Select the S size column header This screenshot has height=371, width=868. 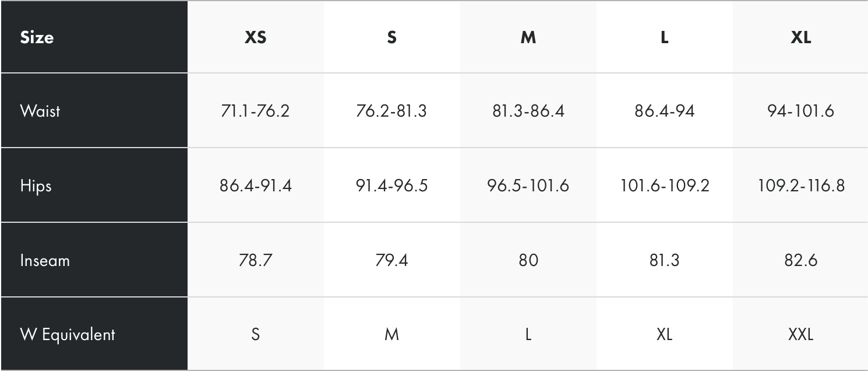click(x=391, y=37)
